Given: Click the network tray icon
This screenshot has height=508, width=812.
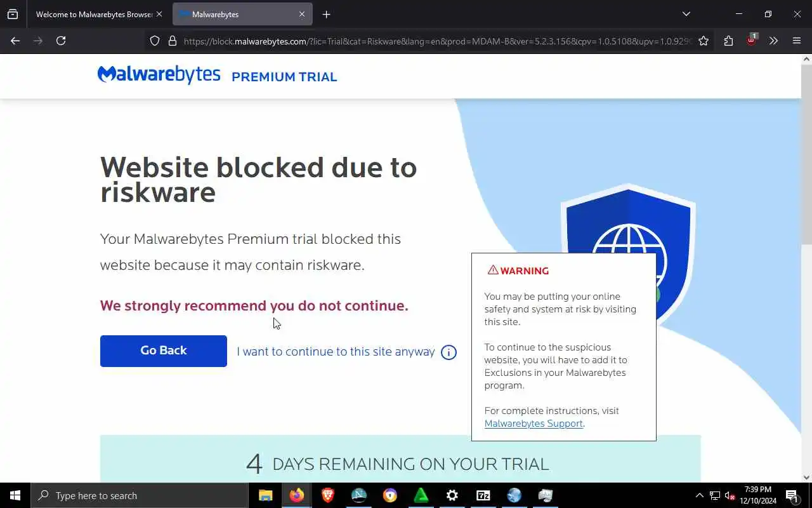Looking at the screenshot, I should click(x=715, y=495).
